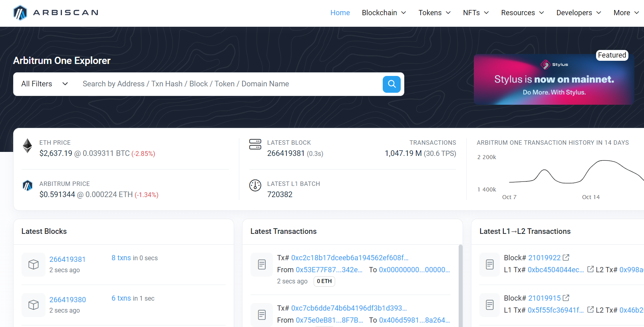Open external link after L1 Tx 0xbc4504044ec
This screenshot has width=644, height=327.
coord(590,269)
